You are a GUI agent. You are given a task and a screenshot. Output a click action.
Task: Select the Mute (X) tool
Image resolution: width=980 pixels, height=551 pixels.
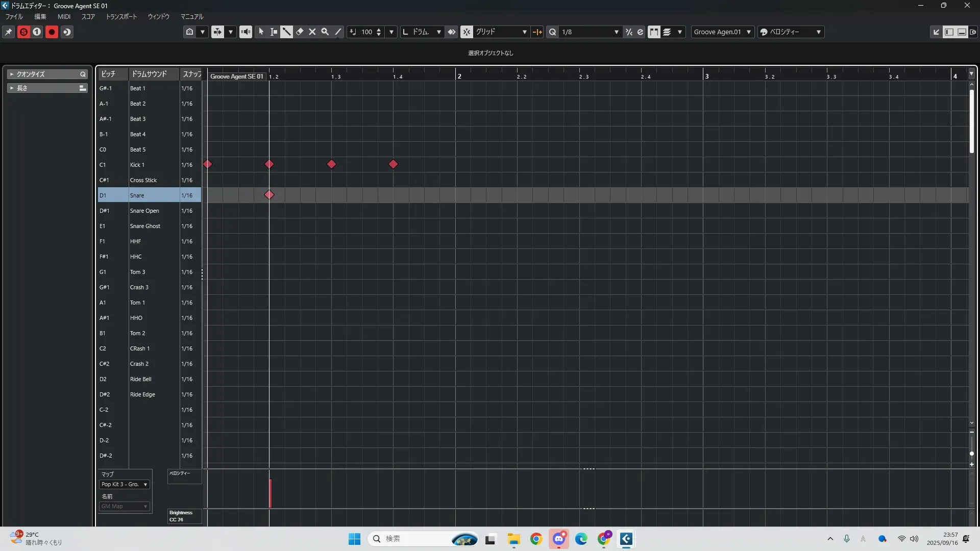312,32
